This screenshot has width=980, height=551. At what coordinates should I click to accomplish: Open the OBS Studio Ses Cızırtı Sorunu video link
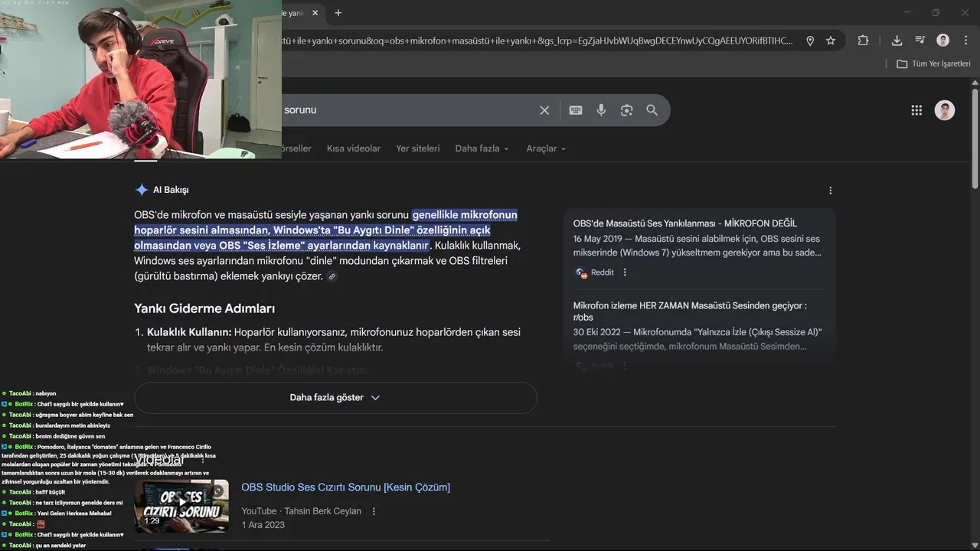[x=345, y=487]
